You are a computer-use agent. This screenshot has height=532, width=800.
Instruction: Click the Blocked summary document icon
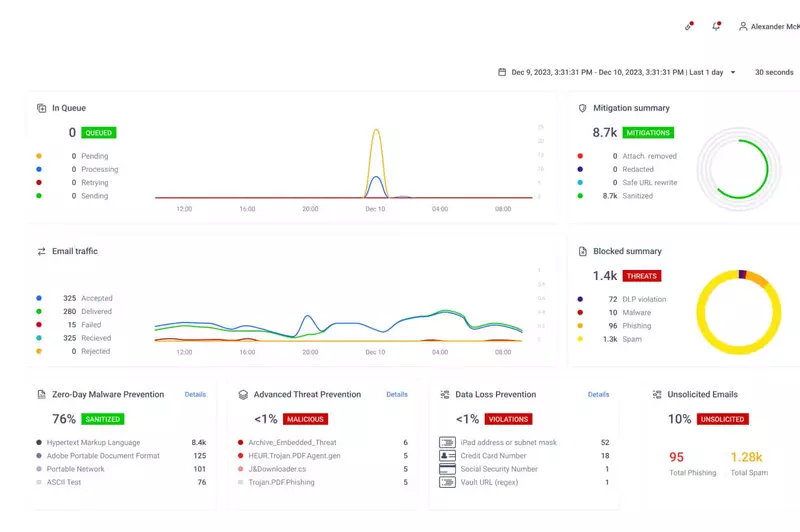click(x=583, y=251)
